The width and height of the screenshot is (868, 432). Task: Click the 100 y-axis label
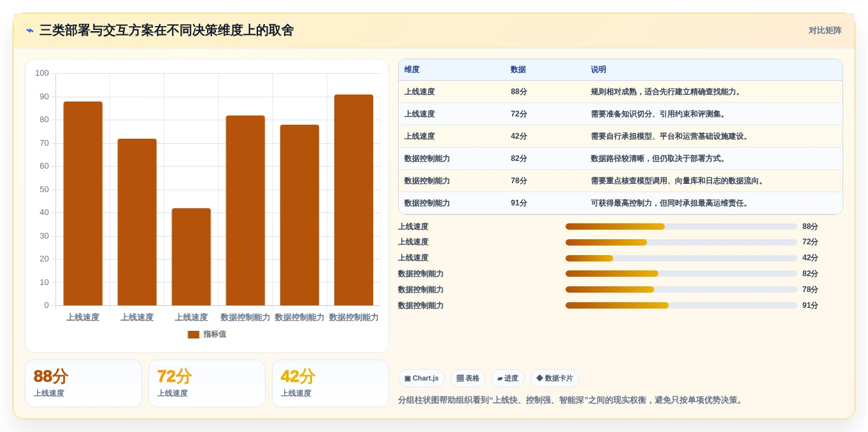point(42,73)
